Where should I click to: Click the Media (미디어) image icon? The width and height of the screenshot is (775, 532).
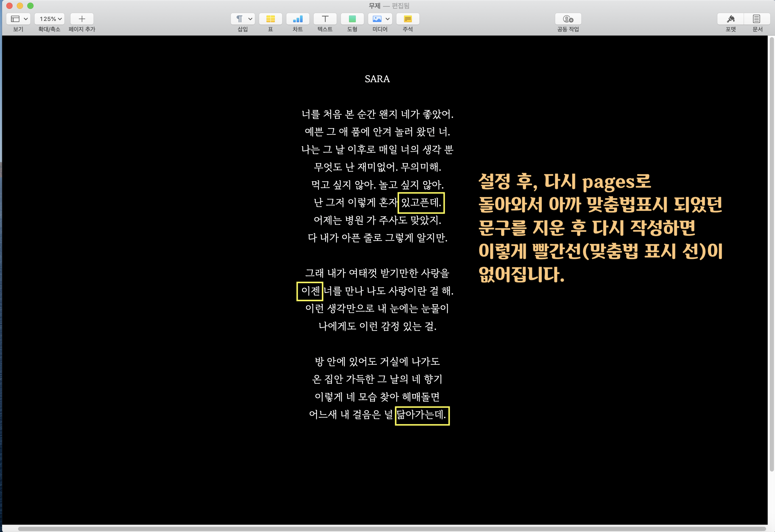point(377,19)
